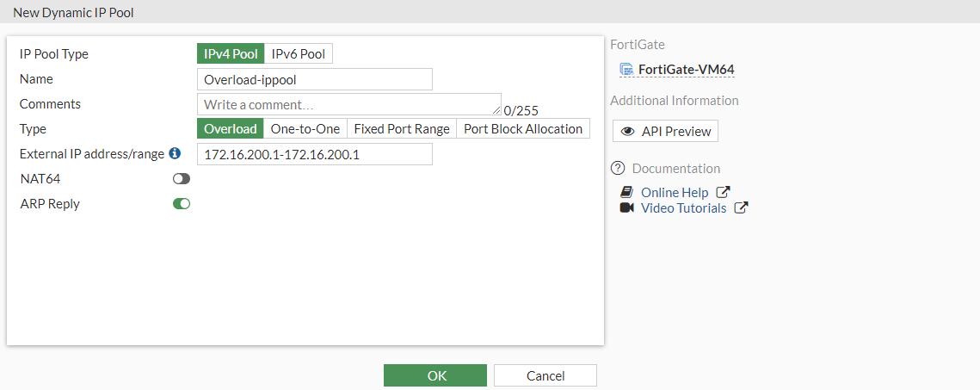Click the info icon beside External IP address/range
Screen dimensions: 980x390
click(175, 153)
